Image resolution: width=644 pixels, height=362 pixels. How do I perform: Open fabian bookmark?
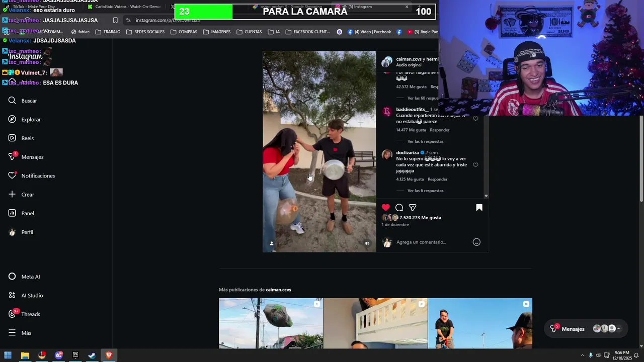point(80,32)
